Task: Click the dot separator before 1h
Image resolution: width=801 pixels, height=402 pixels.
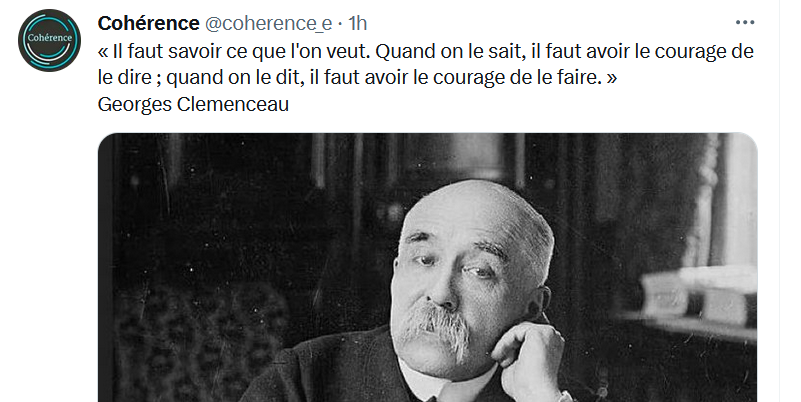Action: 340,24
